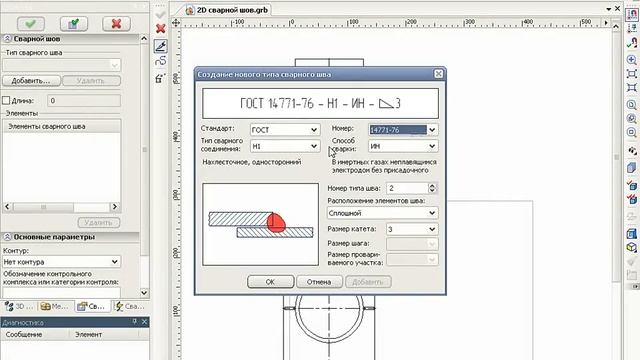The image size is (640, 360).
Task: Open the Расположение элементов шва dropdown
Action: click(432, 213)
